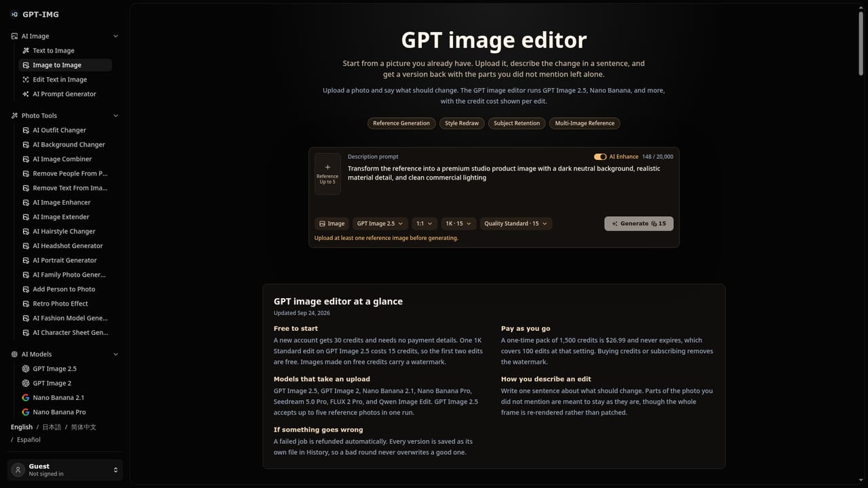Open the 1:1 aspect ratio dropdown
The width and height of the screenshot is (868, 488).
click(425, 224)
